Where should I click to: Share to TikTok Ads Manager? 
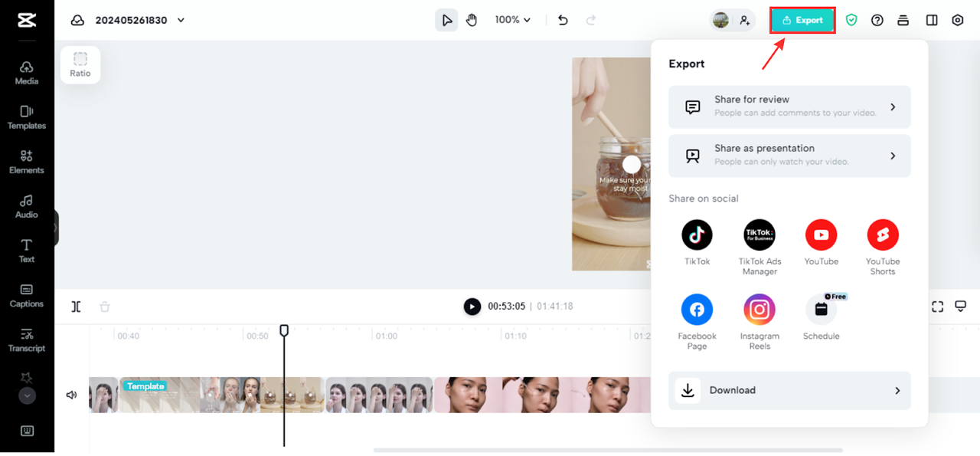click(759, 247)
